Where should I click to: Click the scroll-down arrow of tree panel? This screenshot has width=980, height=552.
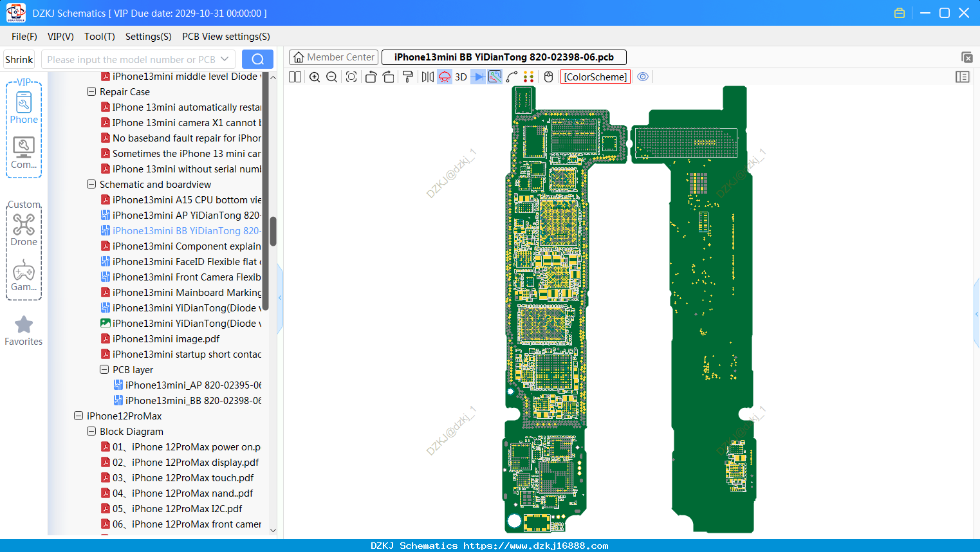click(273, 530)
